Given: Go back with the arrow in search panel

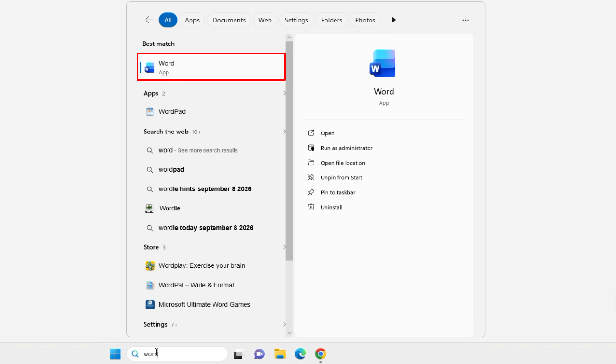Looking at the screenshot, I should (x=149, y=20).
